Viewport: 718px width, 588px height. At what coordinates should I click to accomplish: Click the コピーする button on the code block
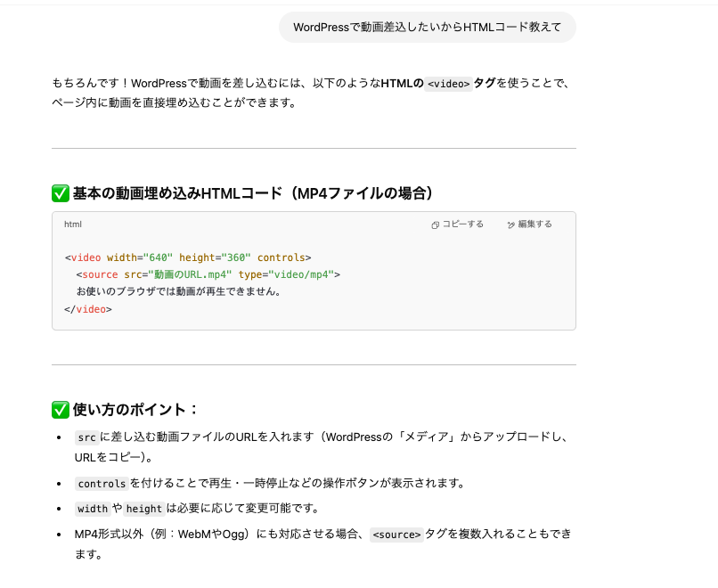458,224
